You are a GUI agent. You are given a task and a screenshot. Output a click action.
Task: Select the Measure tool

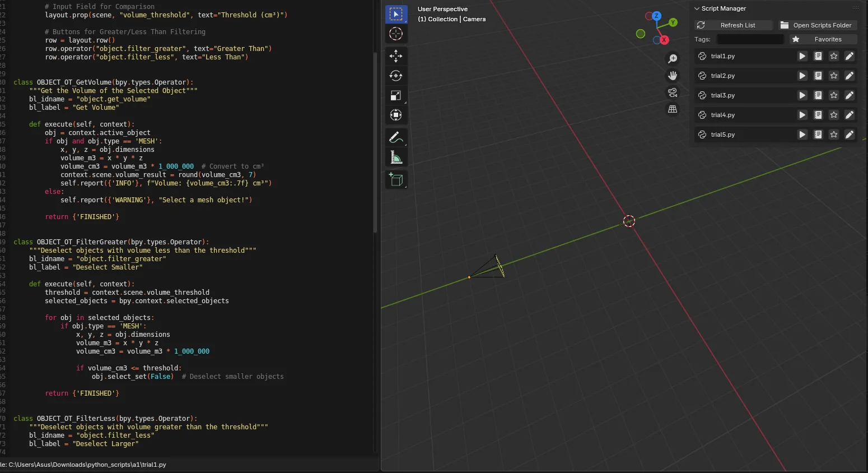[396, 157]
